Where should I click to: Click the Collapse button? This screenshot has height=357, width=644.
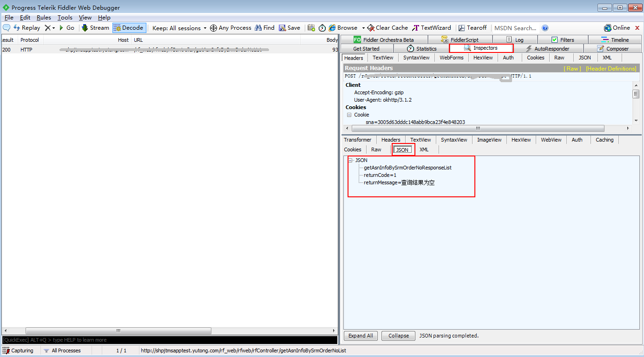[x=399, y=336]
